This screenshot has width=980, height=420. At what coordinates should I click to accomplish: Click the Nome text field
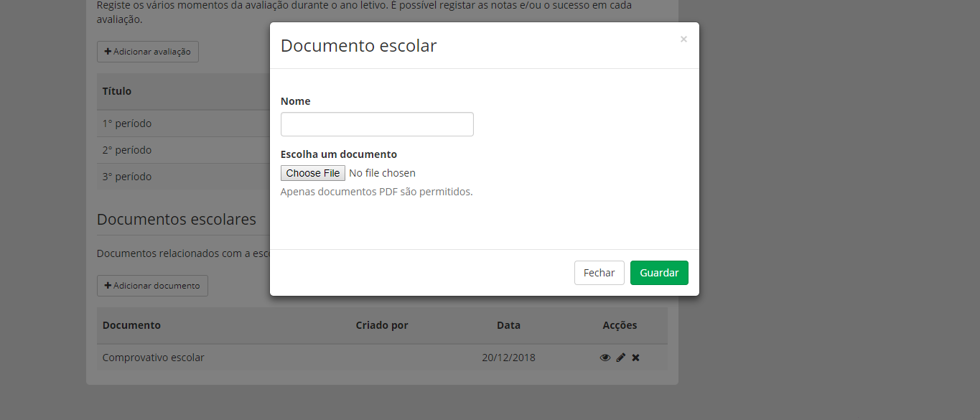pos(377,124)
